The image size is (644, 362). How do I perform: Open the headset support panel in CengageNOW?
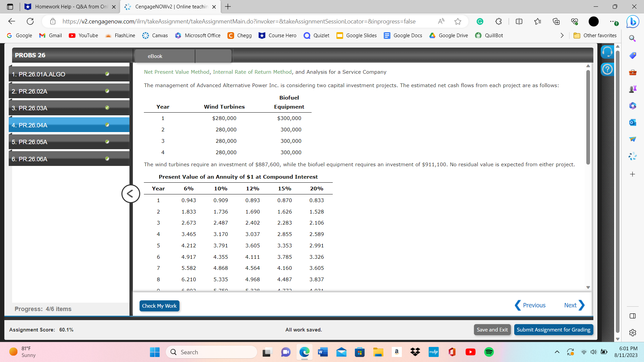tap(607, 52)
